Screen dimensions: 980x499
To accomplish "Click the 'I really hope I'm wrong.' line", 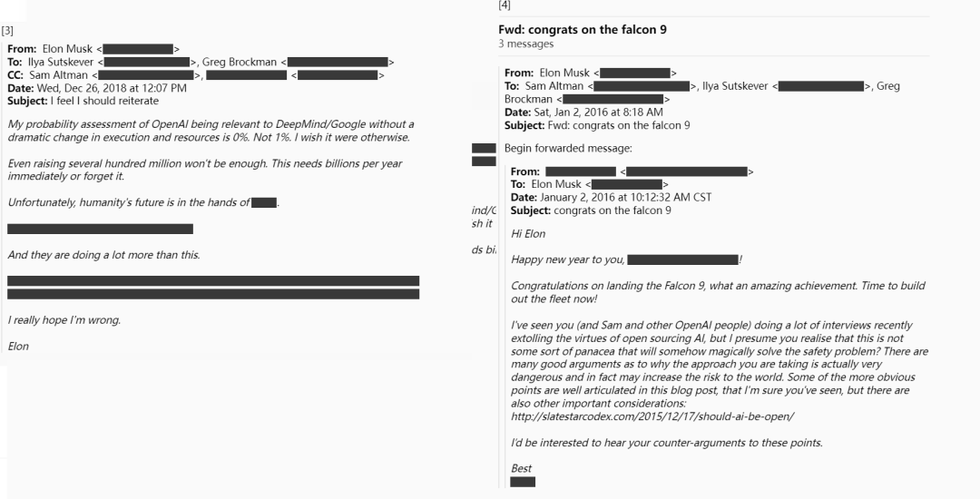I will click(64, 319).
